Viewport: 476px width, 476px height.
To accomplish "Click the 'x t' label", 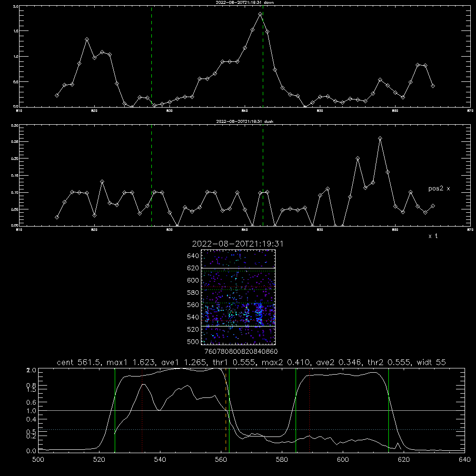I will click(x=433, y=236).
